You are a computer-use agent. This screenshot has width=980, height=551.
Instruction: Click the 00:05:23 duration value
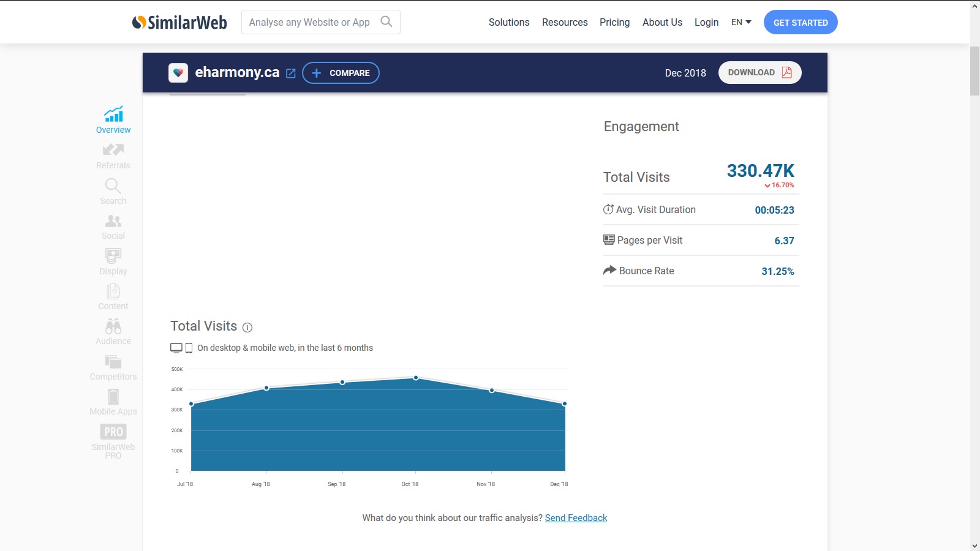774,210
